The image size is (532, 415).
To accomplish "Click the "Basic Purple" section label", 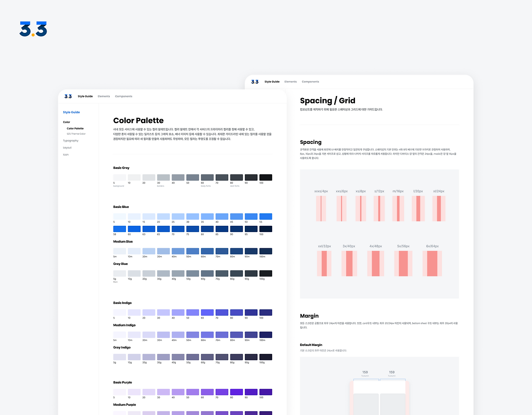I will tap(123, 383).
